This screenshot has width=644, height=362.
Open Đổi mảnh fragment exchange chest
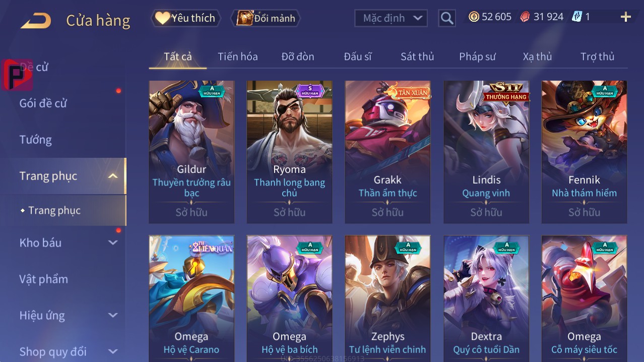coord(266,18)
